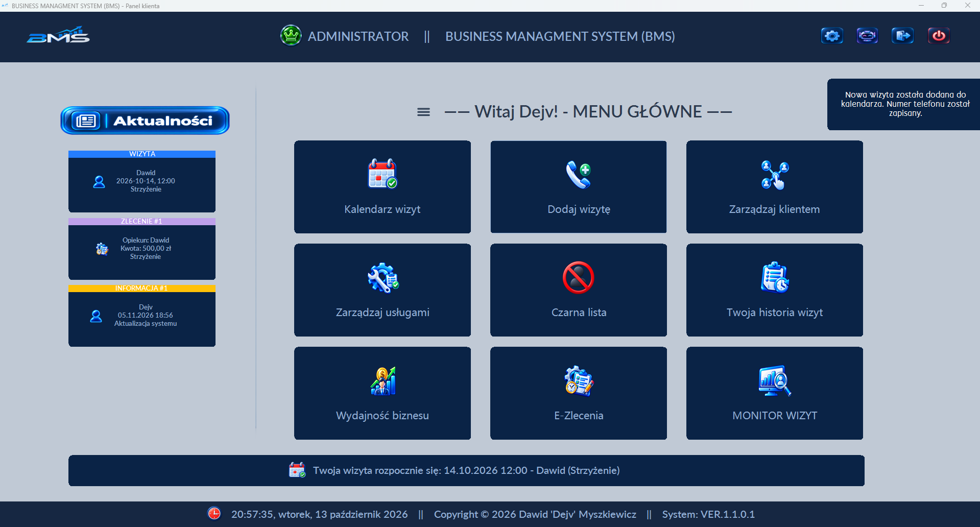Viewport: 980px width, 527px height.
Task: Open the Twoja historia wizyt tile
Action: [775, 290]
